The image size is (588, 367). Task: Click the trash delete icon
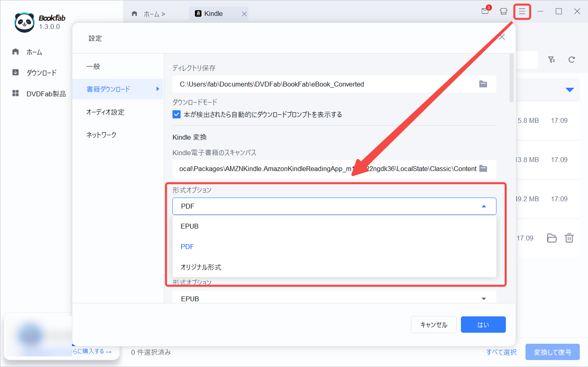point(569,238)
